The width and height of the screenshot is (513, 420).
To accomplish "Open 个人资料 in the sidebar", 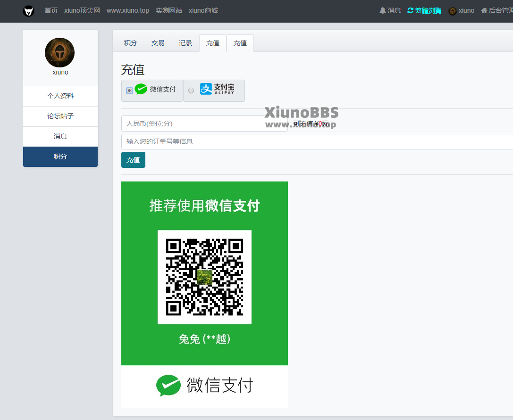I will point(60,96).
